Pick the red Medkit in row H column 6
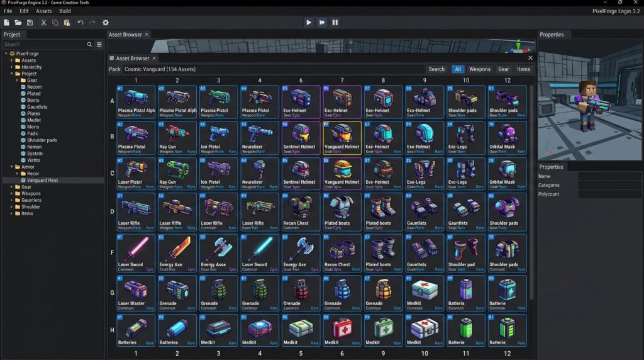 pyautogui.click(x=342, y=330)
